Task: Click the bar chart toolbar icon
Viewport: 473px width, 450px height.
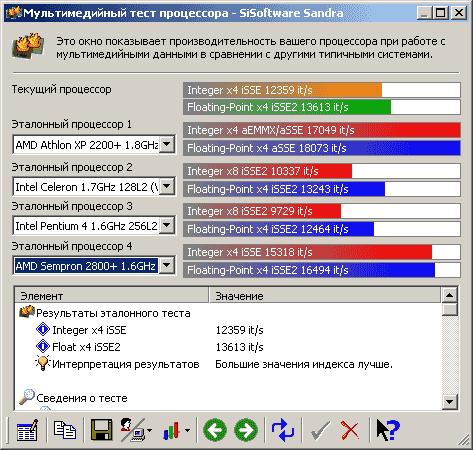Action: pos(172,430)
